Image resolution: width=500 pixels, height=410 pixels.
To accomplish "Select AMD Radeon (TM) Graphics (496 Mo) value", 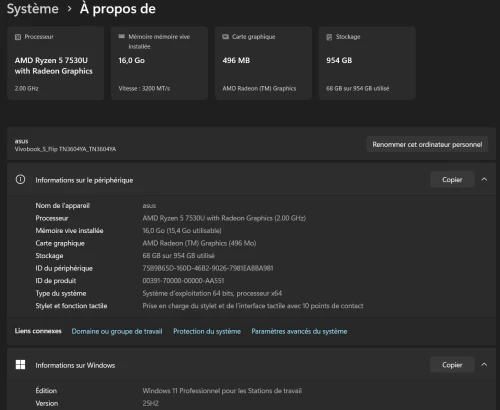I will click(x=199, y=243).
